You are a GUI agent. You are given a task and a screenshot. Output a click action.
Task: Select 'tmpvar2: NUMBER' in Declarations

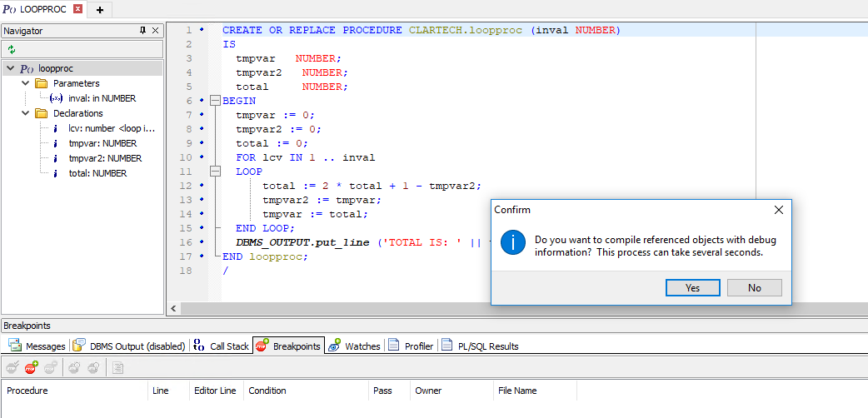105,158
